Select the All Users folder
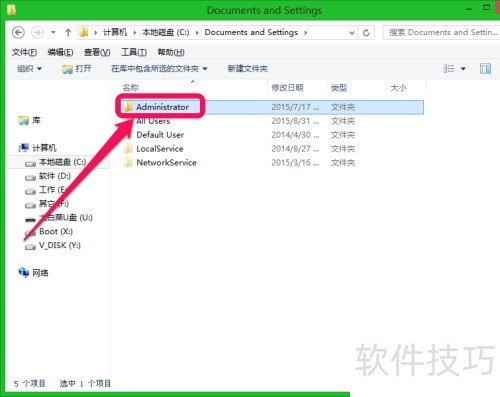This screenshot has height=397, width=500. tap(153, 121)
